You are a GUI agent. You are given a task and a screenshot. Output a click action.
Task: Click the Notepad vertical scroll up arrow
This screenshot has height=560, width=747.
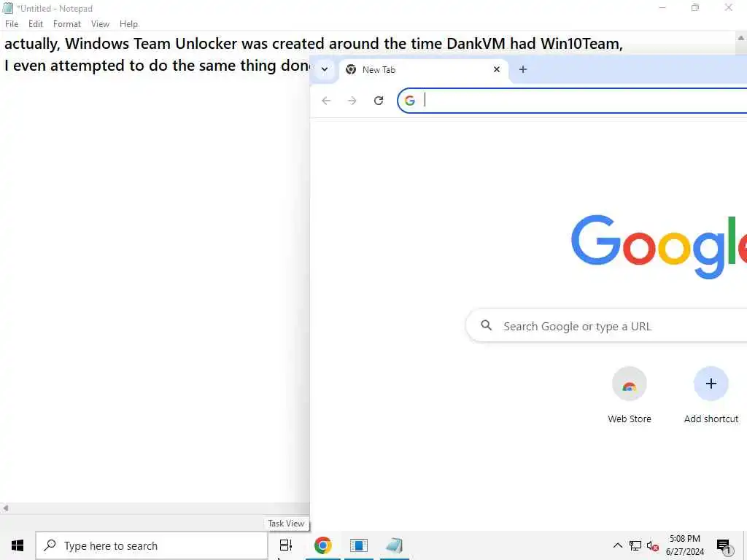coord(741,38)
